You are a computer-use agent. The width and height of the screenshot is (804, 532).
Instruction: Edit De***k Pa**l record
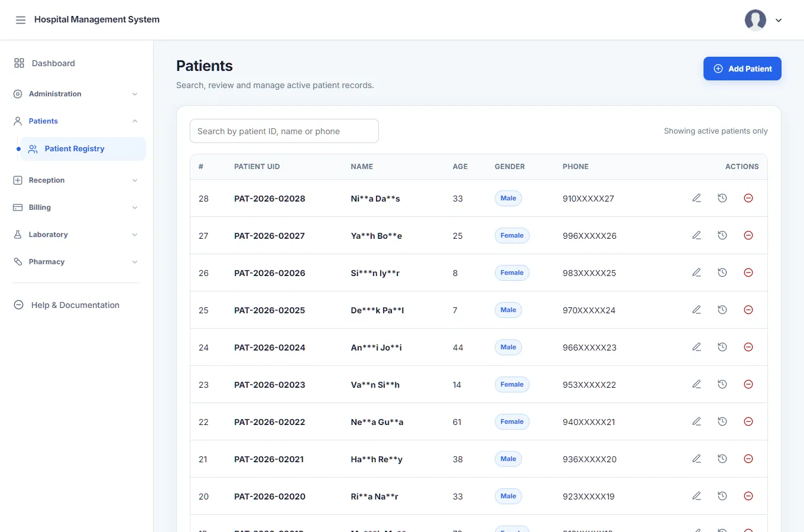[696, 310]
